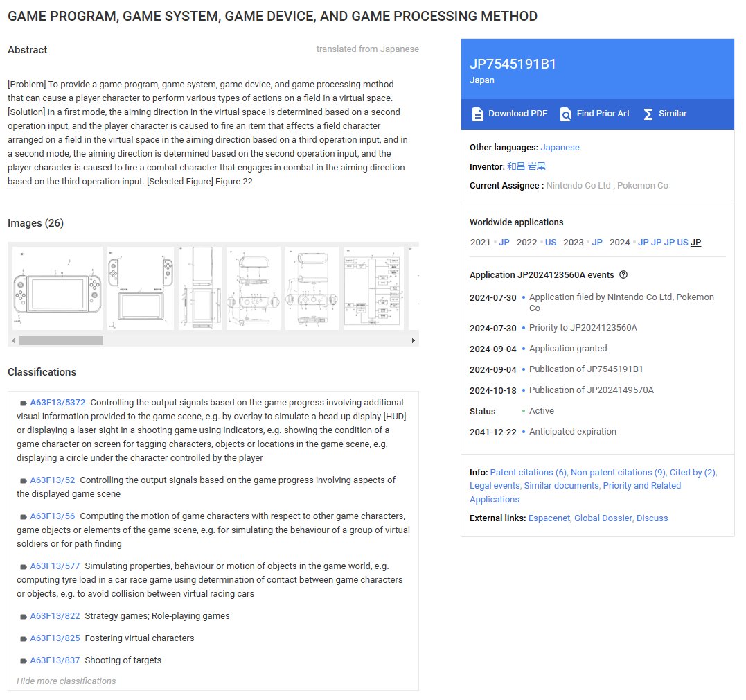Image resolution: width=746 pixels, height=700 pixels.
Task: Click the Download PDF document icon
Action: 477,114
